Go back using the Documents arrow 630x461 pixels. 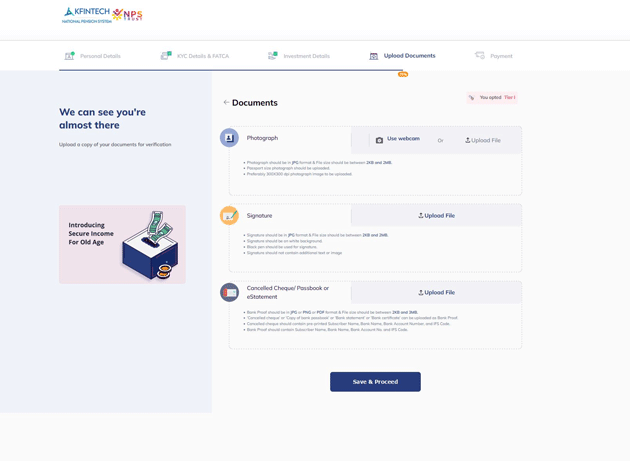226,102
